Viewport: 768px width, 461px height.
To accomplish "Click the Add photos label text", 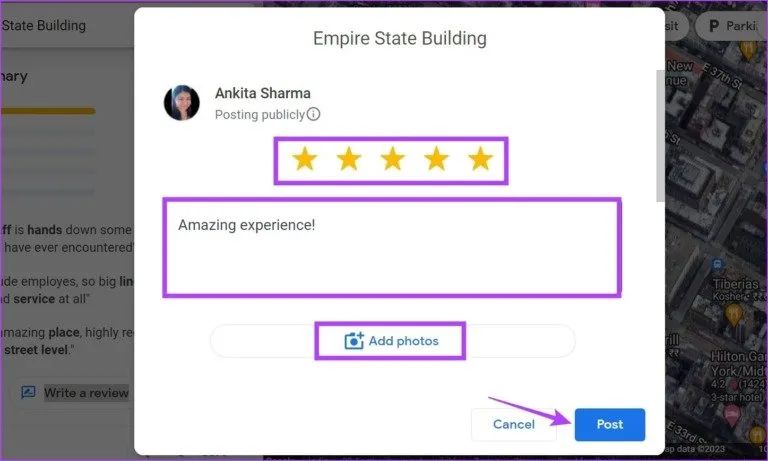I will click(x=404, y=341).
